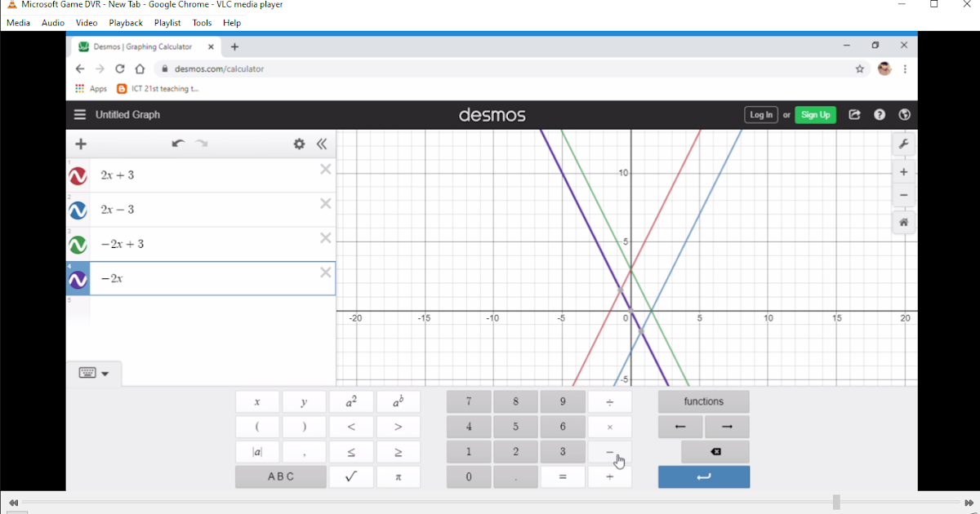
Task: Zoom in using the plus icon
Action: click(903, 171)
